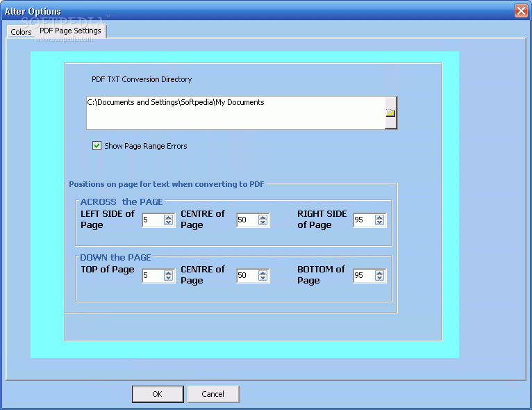Click the LEFT SIDE of Page number field
This screenshot has width=532, height=410.
153,220
